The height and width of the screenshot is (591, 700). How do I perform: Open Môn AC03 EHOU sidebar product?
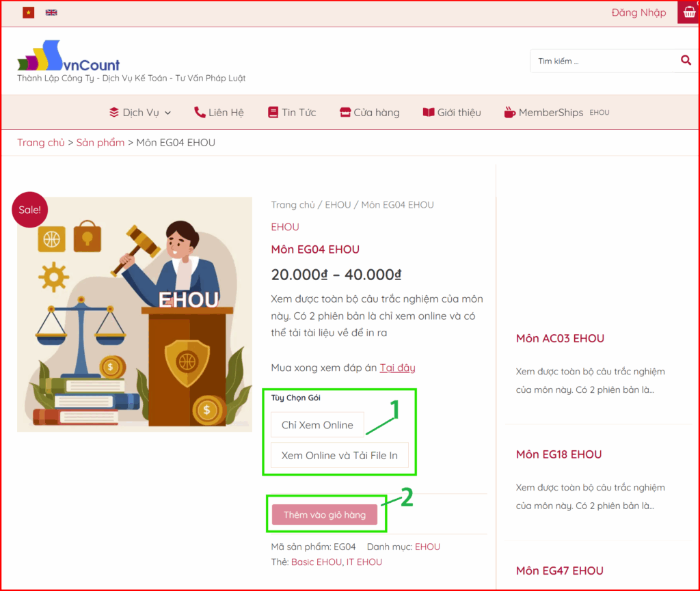[x=560, y=338]
